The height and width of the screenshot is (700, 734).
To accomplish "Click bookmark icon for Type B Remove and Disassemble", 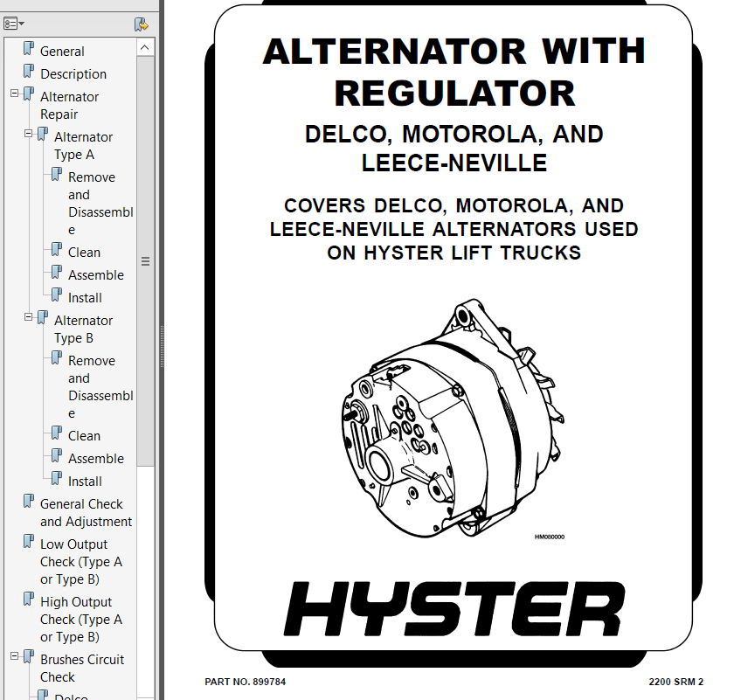I will pos(57,357).
